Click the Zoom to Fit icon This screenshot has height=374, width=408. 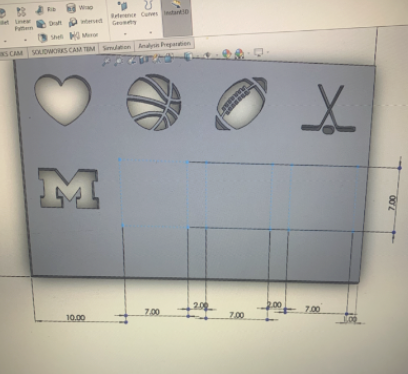click(106, 62)
